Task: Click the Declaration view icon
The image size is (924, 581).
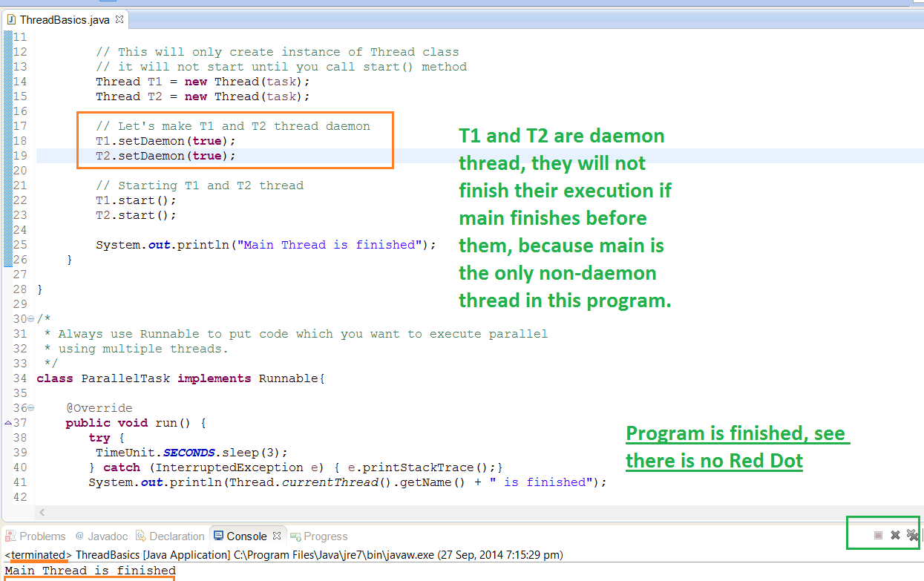Action: pyautogui.click(x=140, y=536)
